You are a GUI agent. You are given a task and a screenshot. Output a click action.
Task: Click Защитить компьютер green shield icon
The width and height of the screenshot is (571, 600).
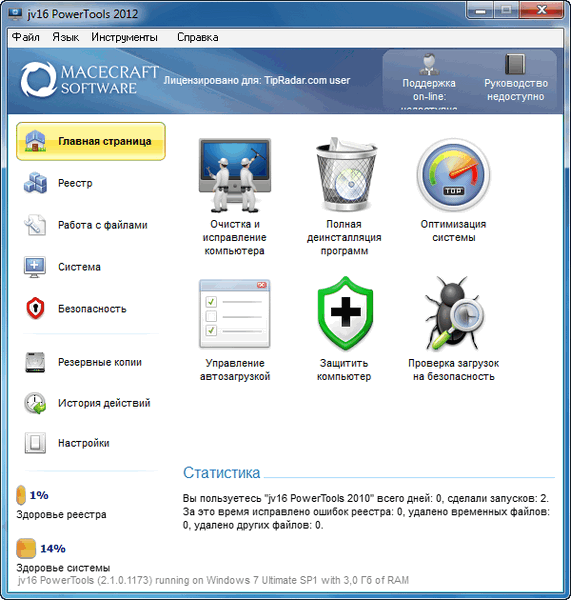pos(346,313)
